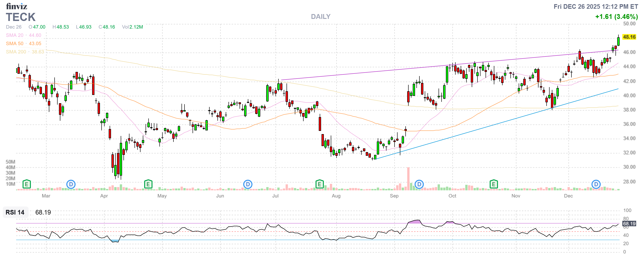Click the earnings marker in late October
This screenshot has width=644, height=259.
[x=494, y=185]
